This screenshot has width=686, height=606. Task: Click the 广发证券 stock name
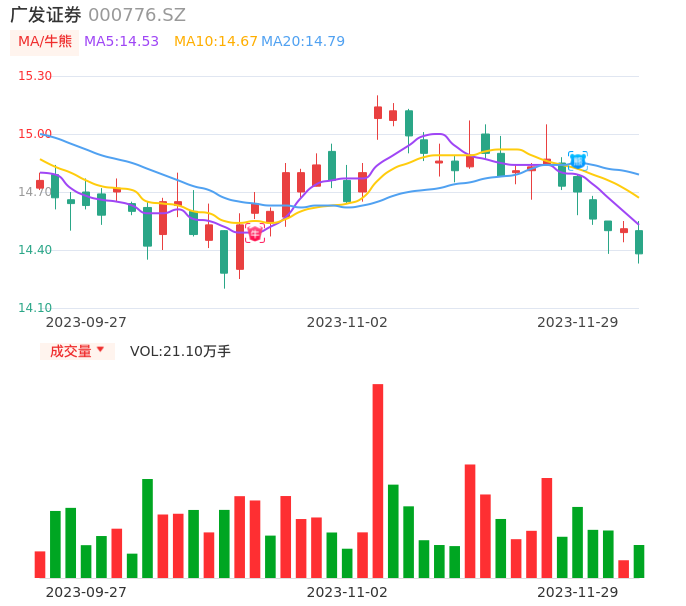[x=46, y=15]
